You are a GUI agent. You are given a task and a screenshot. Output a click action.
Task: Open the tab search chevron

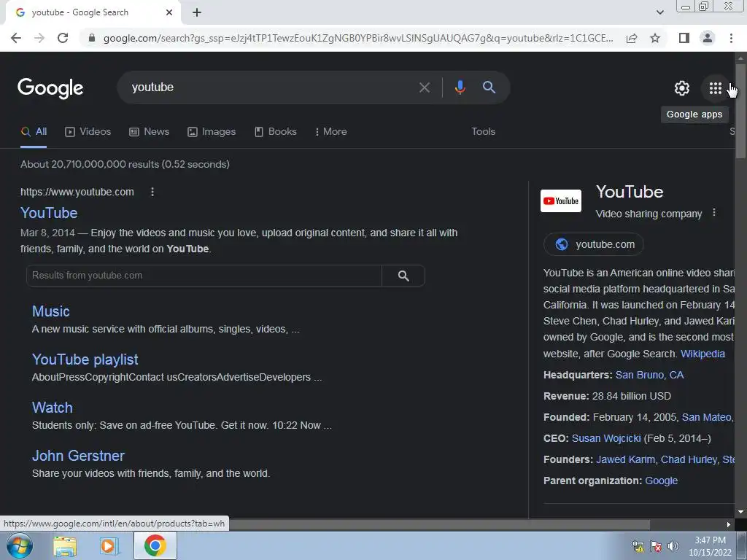coord(659,12)
